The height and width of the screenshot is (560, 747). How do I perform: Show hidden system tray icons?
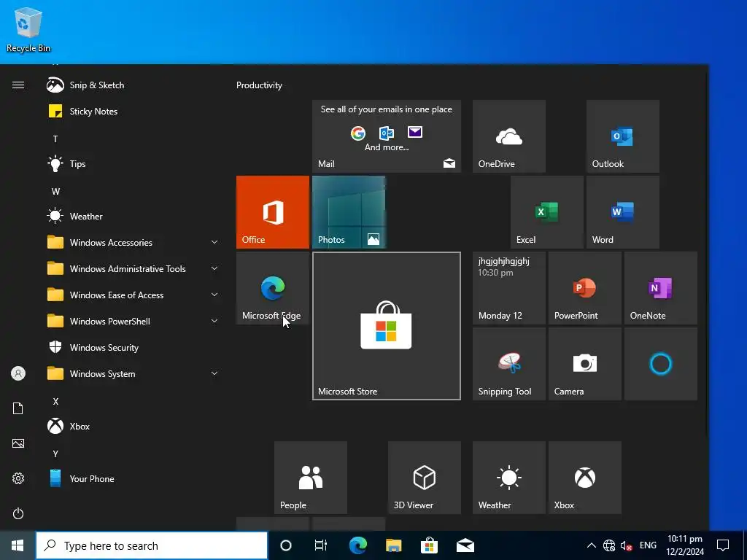(x=591, y=545)
